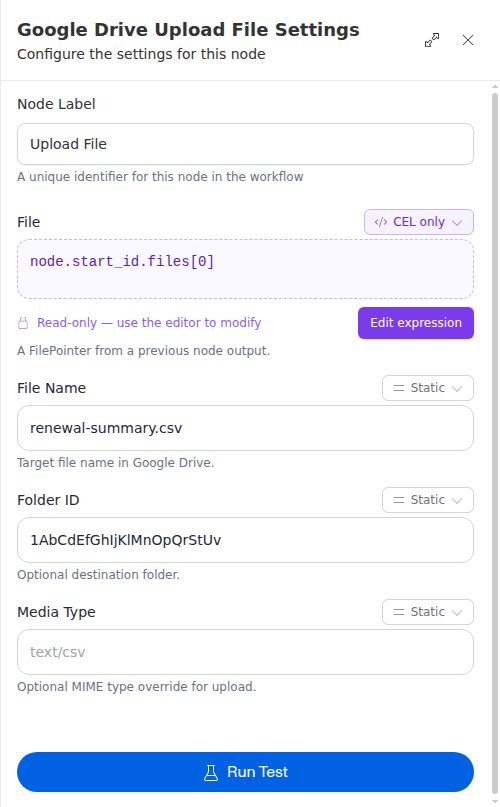Focus the Node Label input field
The image size is (500, 807).
pyautogui.click(x=245, y=144)
